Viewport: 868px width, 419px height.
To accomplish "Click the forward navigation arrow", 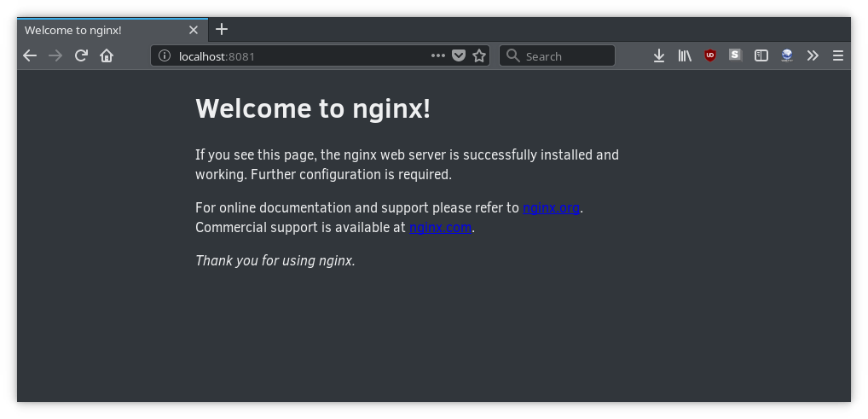I will point(55,55).
